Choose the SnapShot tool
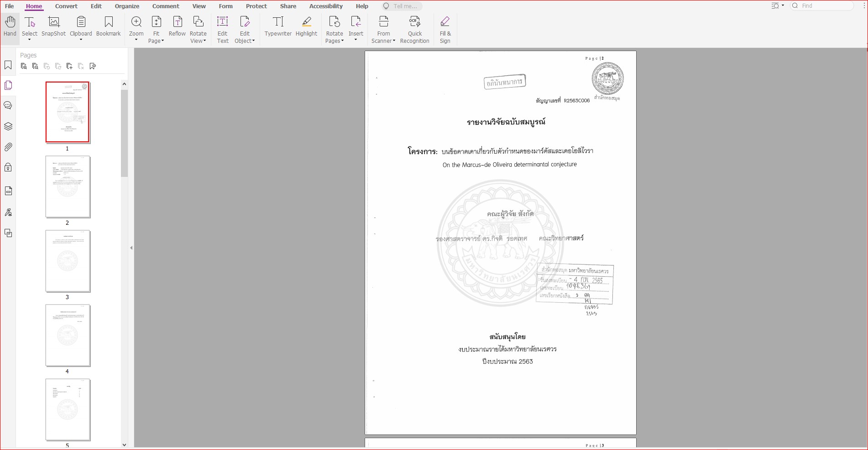 point(53,26)
